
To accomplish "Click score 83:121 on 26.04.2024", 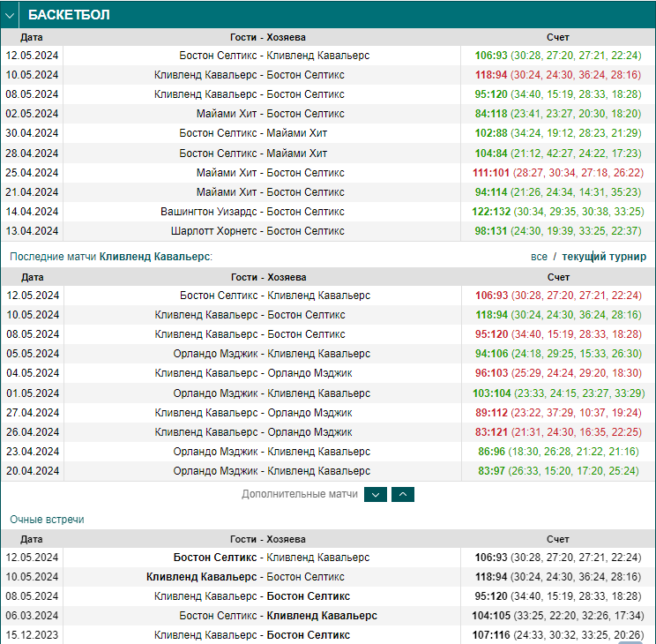I will [492, 432].
